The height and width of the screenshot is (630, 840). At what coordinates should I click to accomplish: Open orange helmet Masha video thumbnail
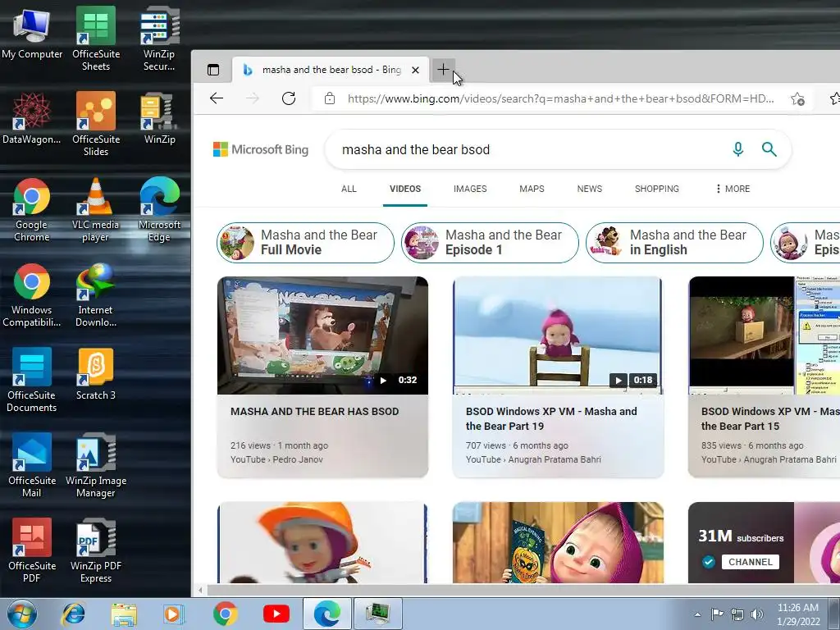[x=322, y=542]
